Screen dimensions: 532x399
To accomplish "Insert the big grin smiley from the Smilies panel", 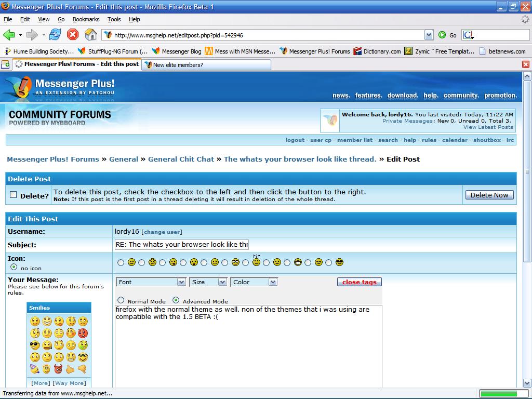I will [x=47, y=321].
